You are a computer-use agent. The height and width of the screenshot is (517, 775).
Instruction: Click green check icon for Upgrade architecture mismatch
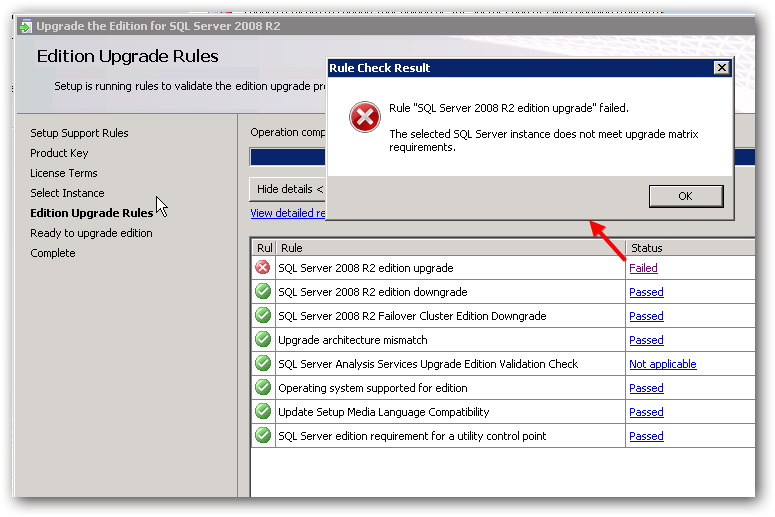[262, 340]
